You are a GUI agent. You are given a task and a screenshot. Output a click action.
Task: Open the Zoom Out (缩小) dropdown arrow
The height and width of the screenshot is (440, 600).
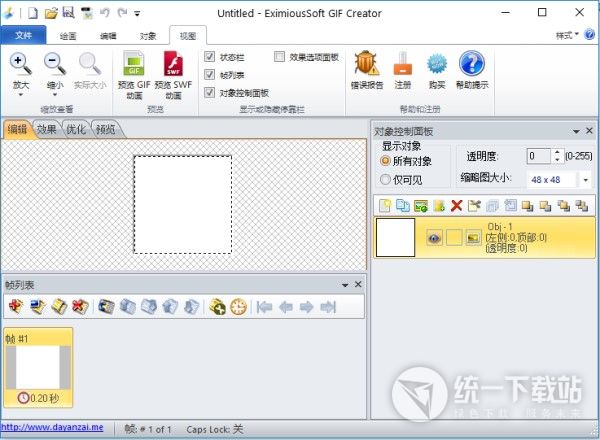(x=55, y=95)
